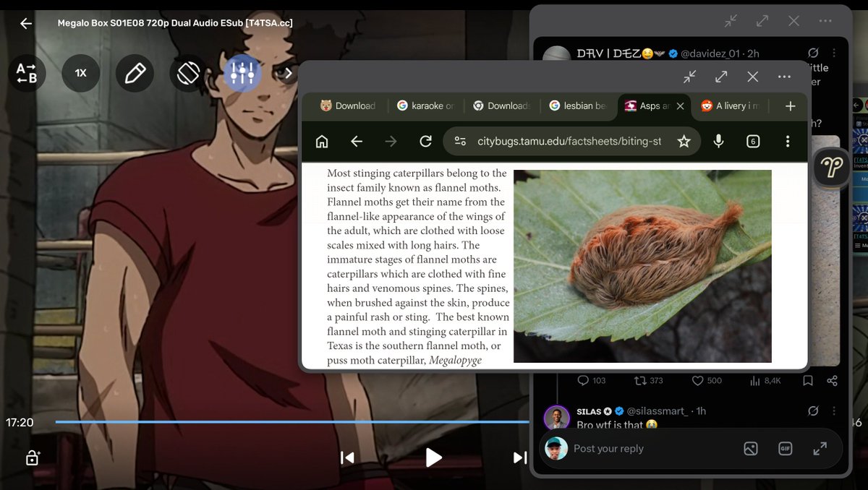The width and height of the screenshot is (868, 490).
Task: Add a GIF to the reply
Action: tap(786, 449)
